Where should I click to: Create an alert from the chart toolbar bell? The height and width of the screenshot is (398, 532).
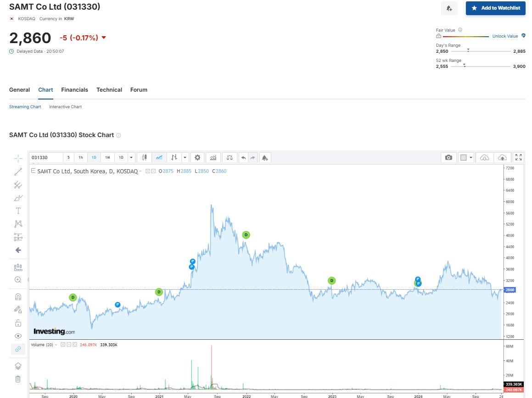click(x=265, y=157)
